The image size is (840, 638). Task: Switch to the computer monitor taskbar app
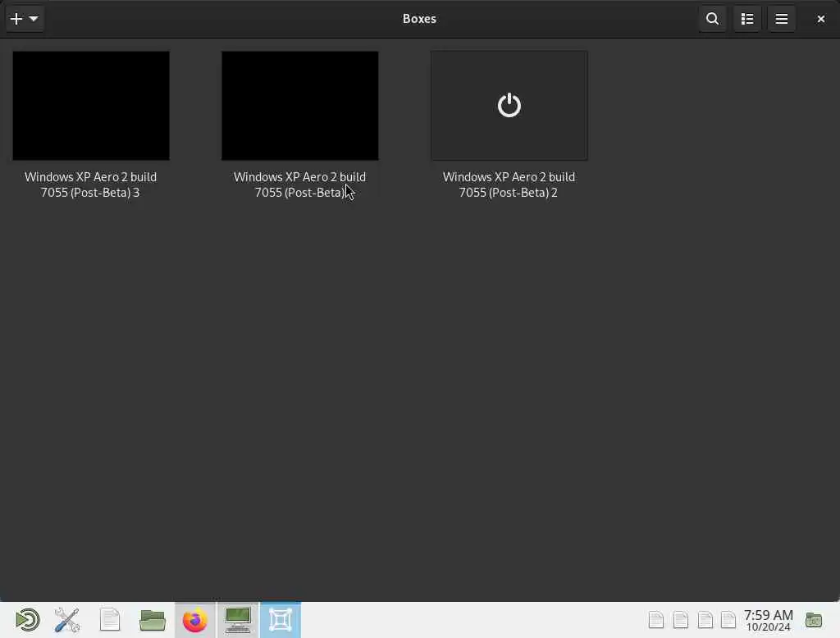click(238, 620)
